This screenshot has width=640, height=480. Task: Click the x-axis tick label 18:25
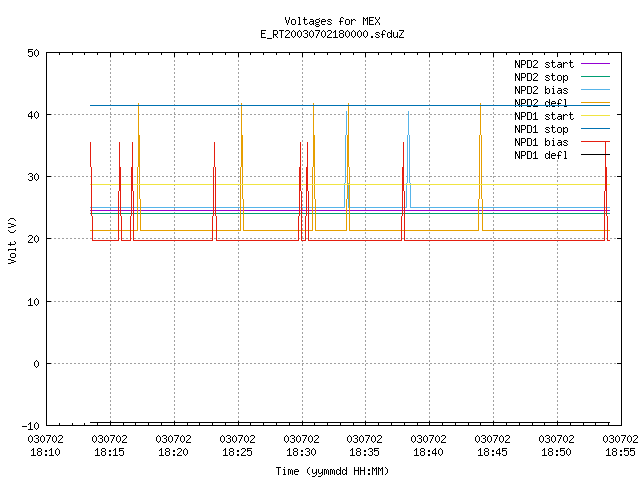(238, 452)
